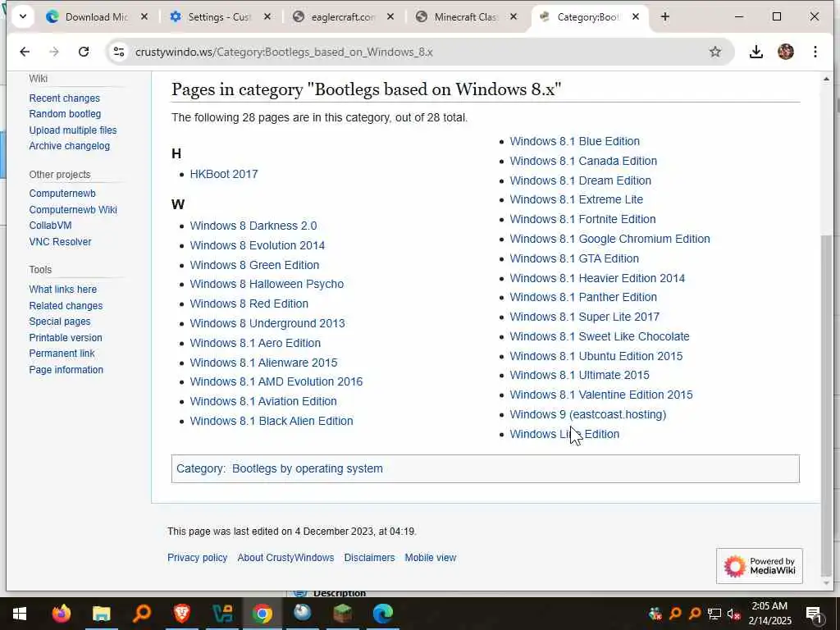The image size is (840, 630).
Task: Open Windows 8 Darkness 2.0 page
Action: coord(253,226)
